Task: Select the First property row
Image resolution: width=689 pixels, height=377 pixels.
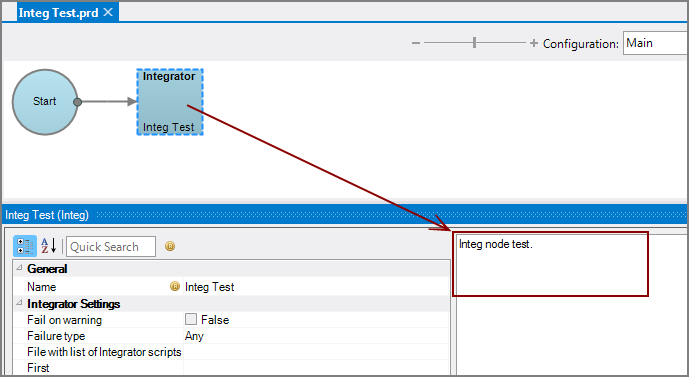Action: 232,368
